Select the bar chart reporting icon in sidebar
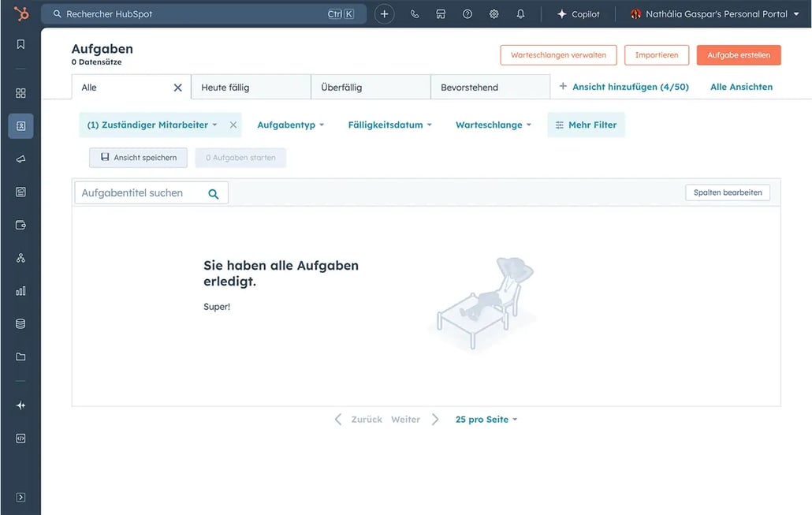The image size is (812, 515). tap(20, 290)
